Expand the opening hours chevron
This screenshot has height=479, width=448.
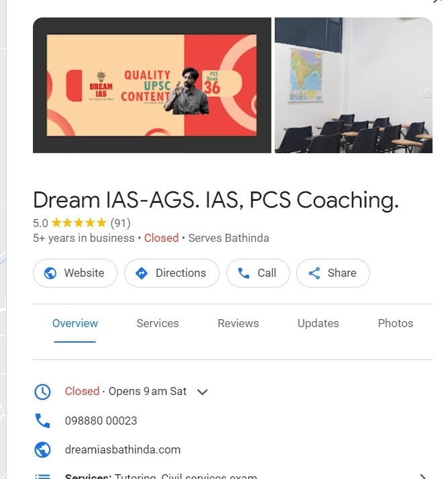202,392
